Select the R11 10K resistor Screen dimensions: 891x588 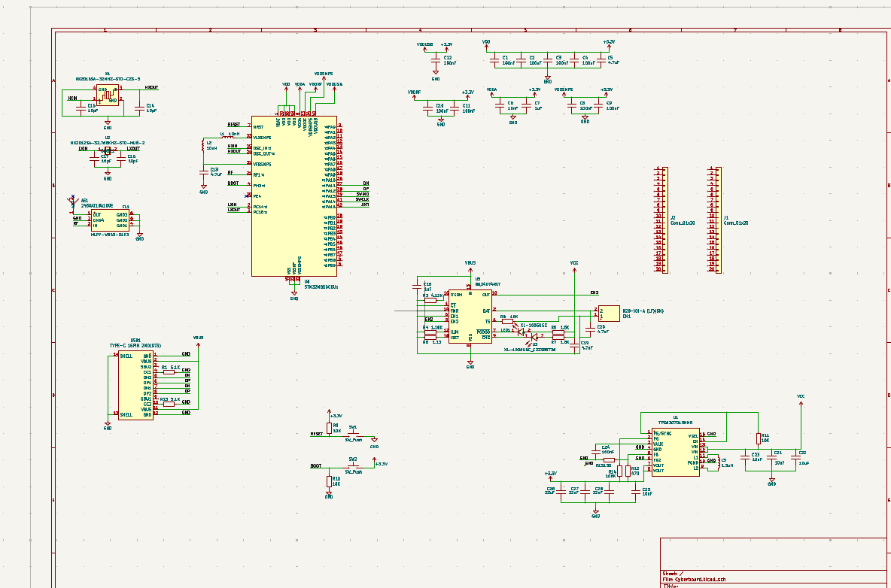pos(758,438)
